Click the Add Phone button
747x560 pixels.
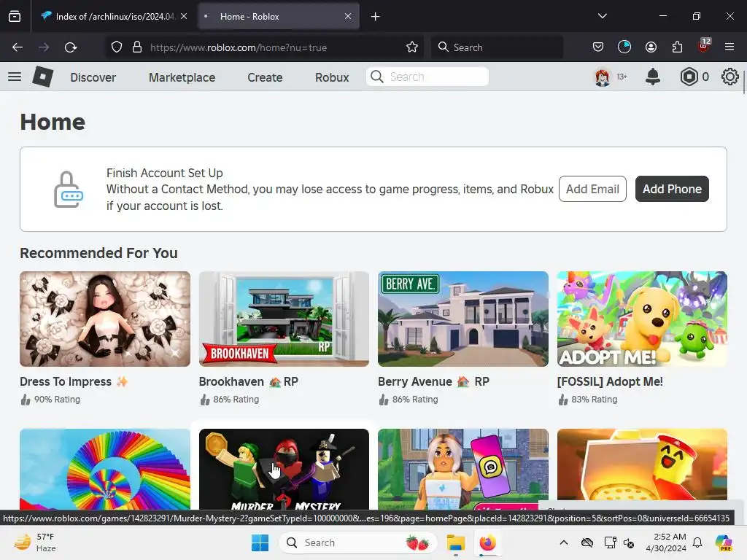click(x=672, y=189)
